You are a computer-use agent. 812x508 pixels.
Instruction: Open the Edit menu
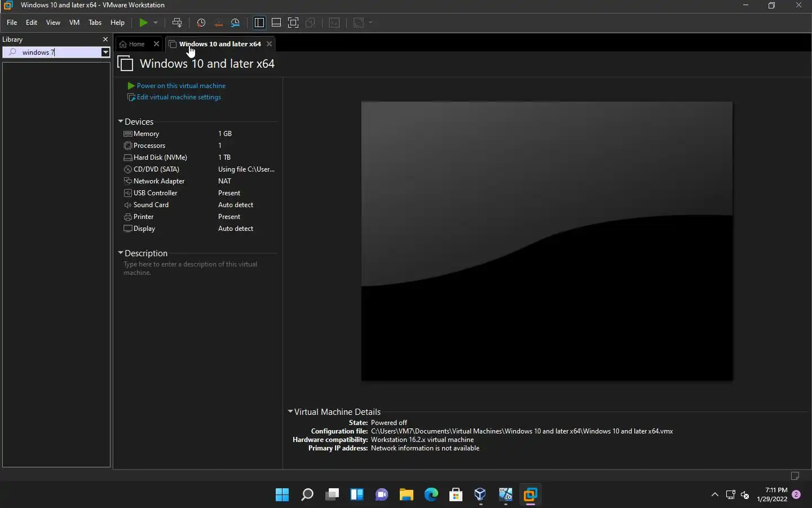click(x=32, y=23)
